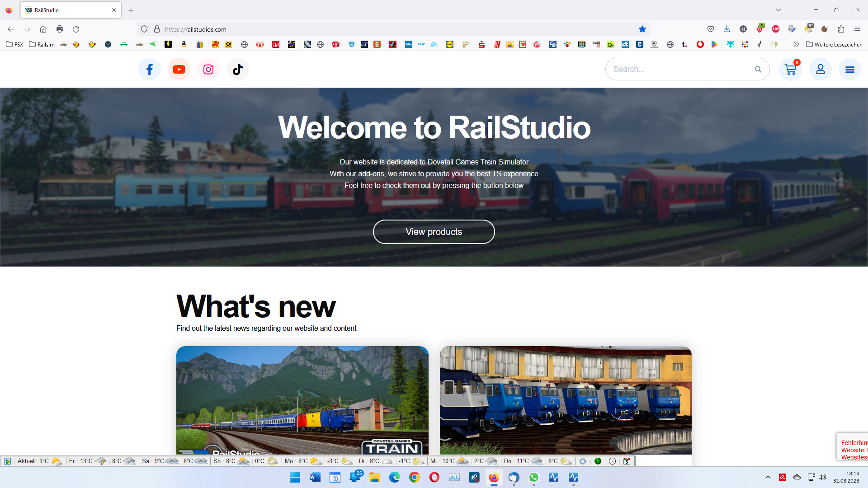Open the site hamburger menu

click(849, 69)
